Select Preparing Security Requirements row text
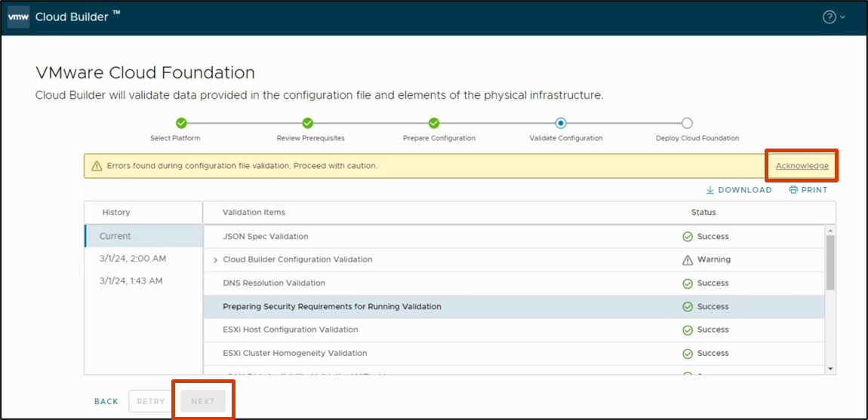This screenshot has height=420, width=868. [x=332, y=306]
